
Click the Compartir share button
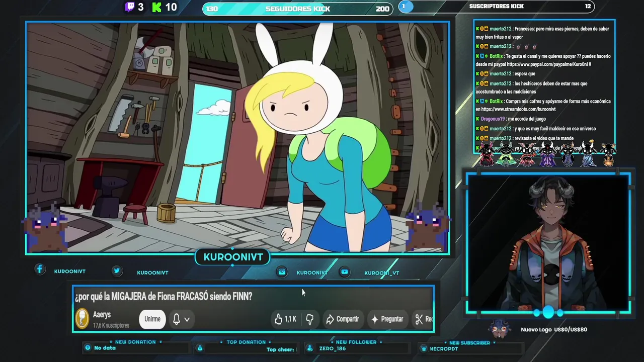[x=342, y=319]
